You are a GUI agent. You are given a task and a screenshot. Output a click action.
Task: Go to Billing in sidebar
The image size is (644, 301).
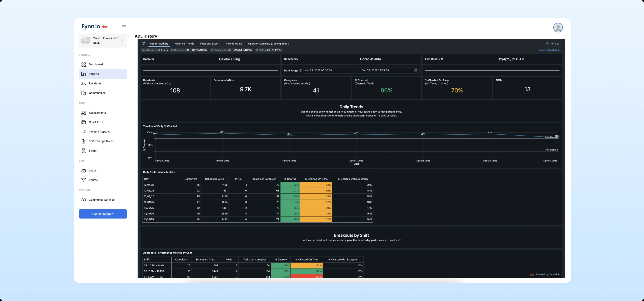(93, 151)
